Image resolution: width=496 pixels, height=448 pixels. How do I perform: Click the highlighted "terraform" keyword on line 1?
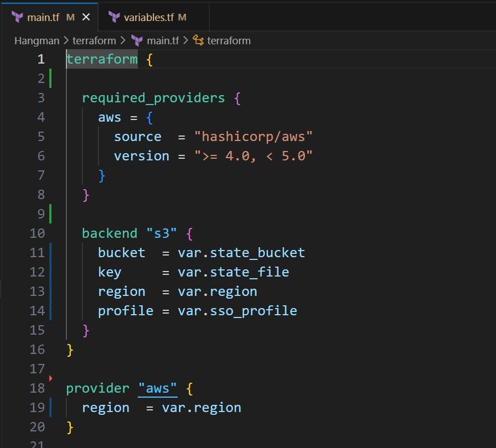click(102, 59)
